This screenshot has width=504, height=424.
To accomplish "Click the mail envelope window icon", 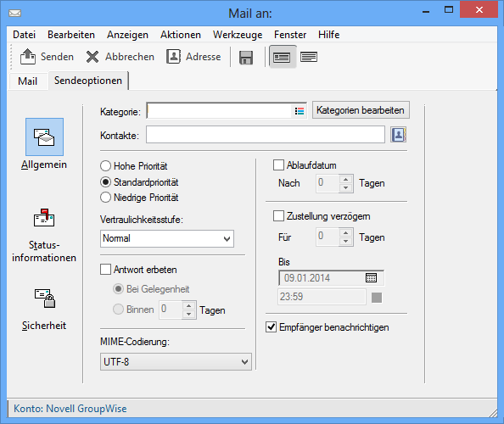I will pyautogui.click(x=14, y=14).
